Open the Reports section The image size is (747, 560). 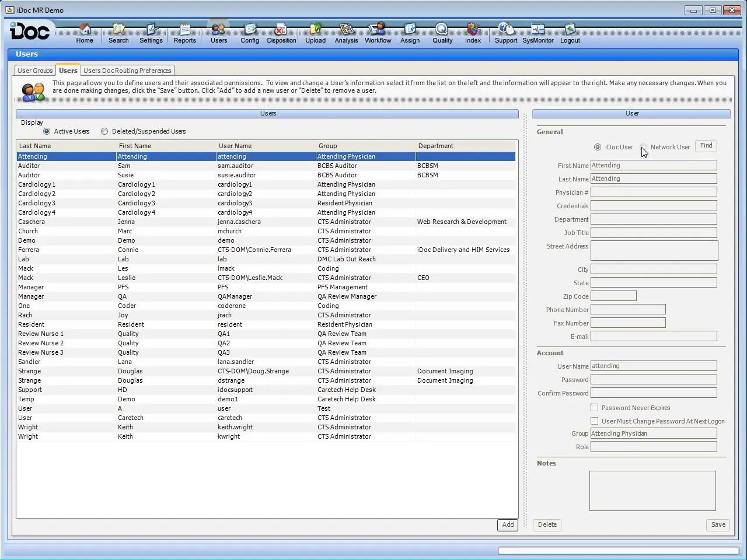(x=184, y=32)
